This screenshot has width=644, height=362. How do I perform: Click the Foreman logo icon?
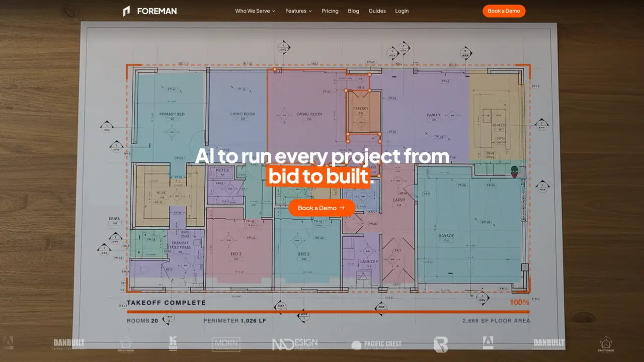point(126,11)
